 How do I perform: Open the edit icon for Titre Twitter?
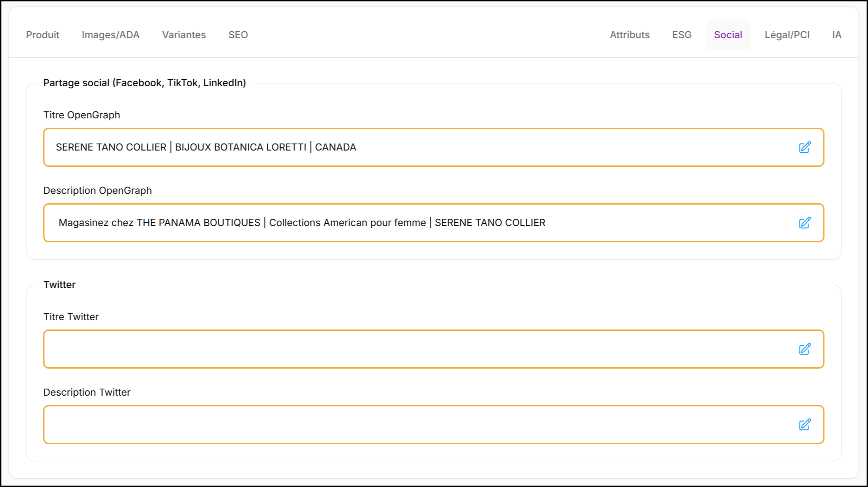click(805, 349)
